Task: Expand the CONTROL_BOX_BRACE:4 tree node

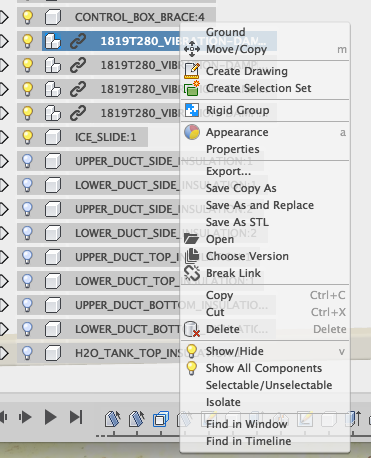Action: pos(4,17)
